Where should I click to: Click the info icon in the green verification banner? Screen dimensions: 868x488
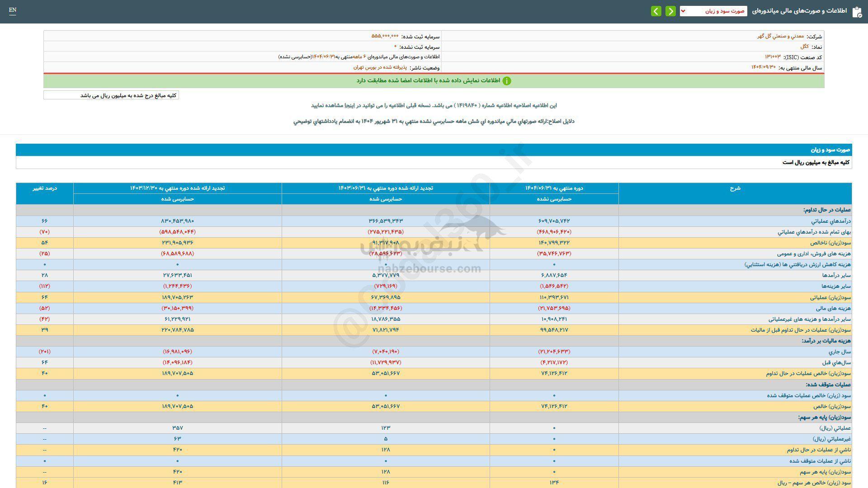tap(508, 81)
